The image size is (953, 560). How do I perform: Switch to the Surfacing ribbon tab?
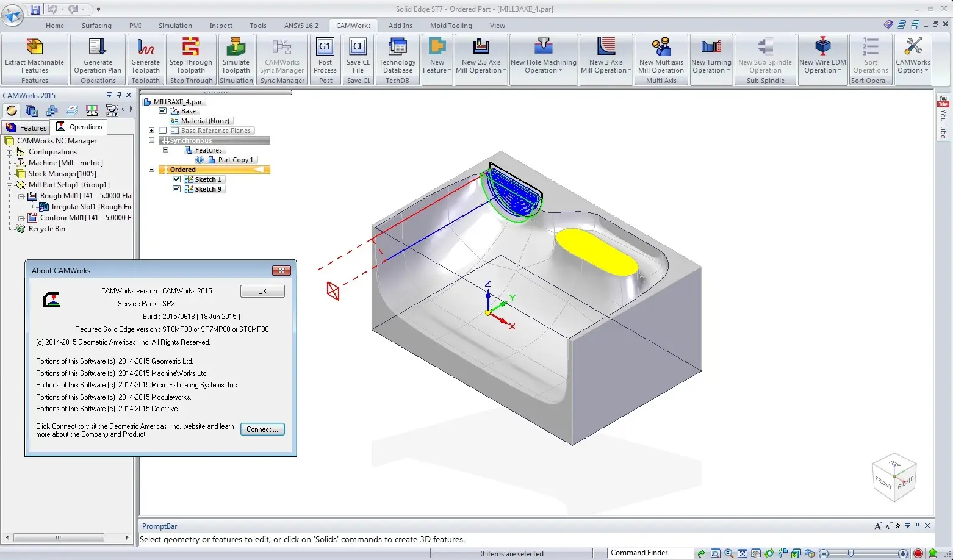96,26
